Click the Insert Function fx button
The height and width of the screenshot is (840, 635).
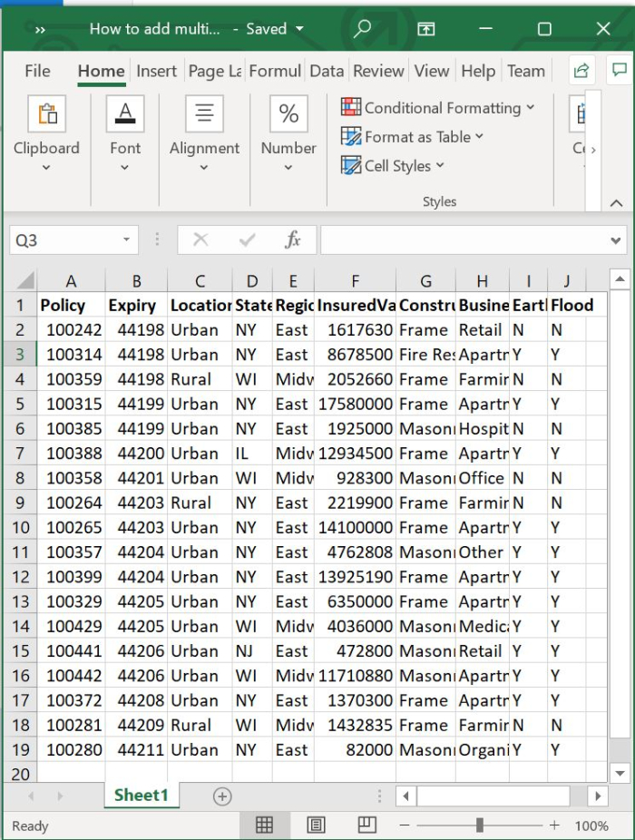pyautogui.click(x=293, y=239)
